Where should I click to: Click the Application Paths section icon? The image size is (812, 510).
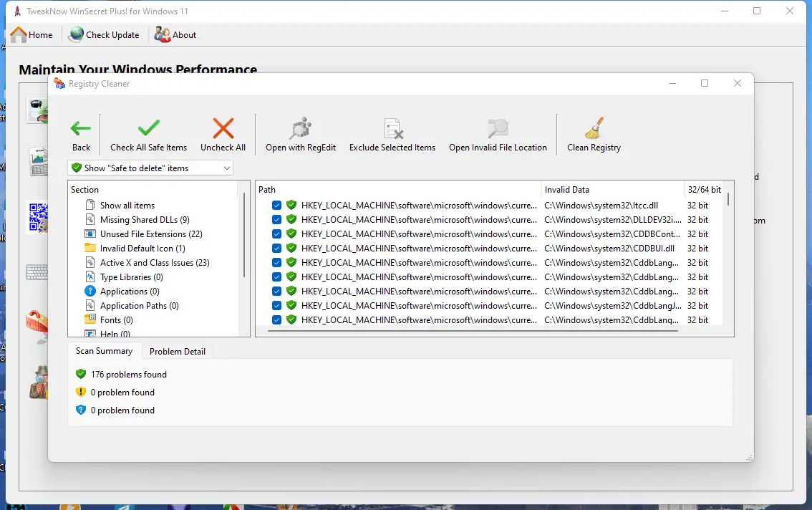(x=90, y=305)
